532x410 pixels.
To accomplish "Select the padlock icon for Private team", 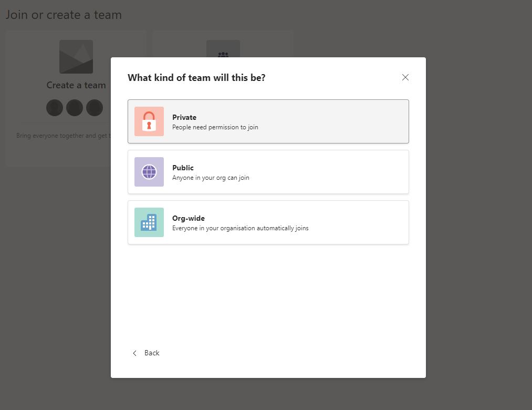I will point(149,121).
